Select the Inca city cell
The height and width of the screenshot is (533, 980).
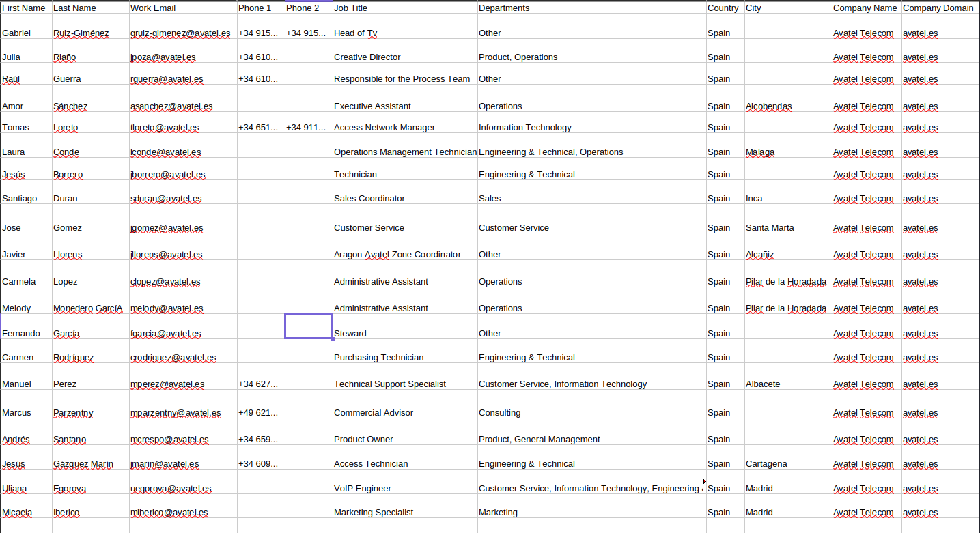click(x=788, y=192)
